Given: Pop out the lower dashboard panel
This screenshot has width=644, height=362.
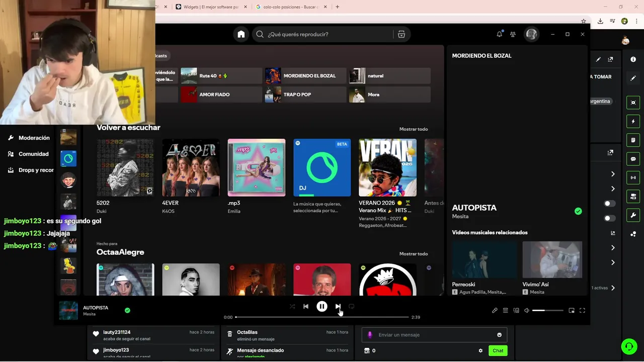Looking at the screenshot, I should point(610,152).
